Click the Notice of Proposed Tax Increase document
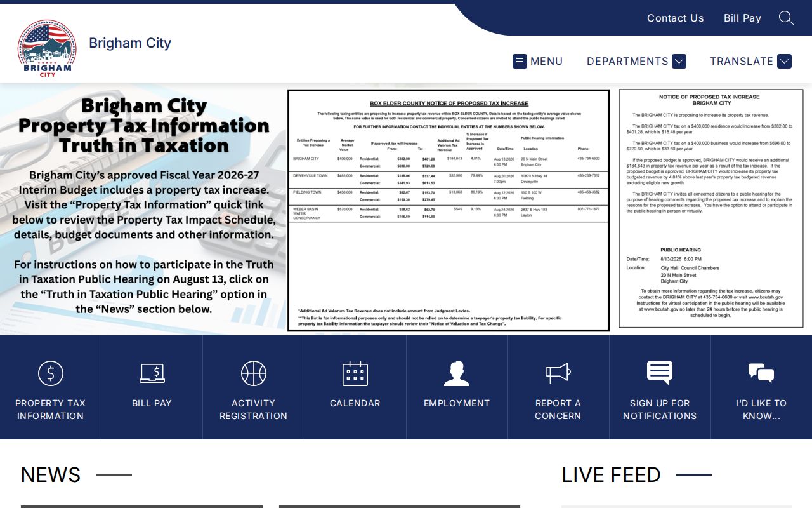Viewport: 812px width, 508px height. (711, 208)
